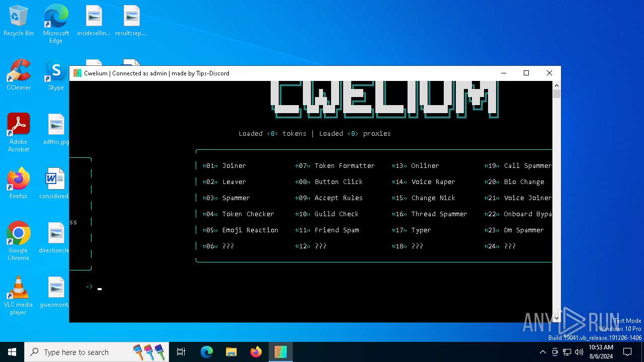The width and height of the screenshot is (644, 362).
Task: Show hidden system tray icons
Action: 542,352
